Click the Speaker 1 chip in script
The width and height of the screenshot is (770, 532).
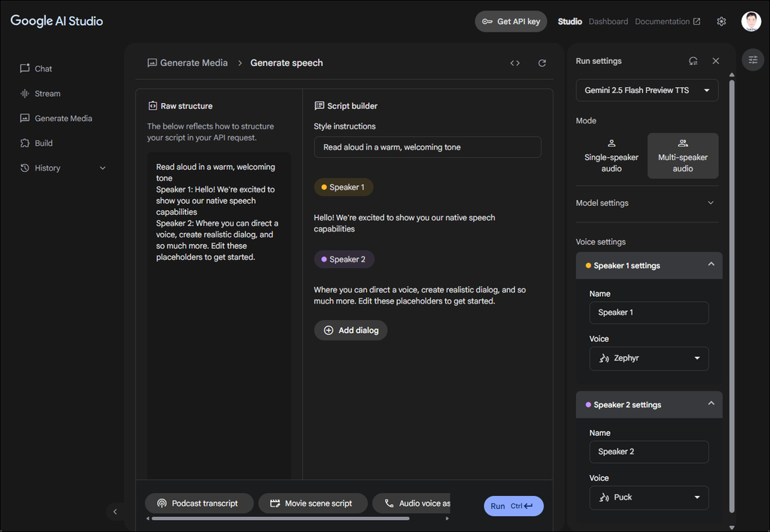click(343, 187)
